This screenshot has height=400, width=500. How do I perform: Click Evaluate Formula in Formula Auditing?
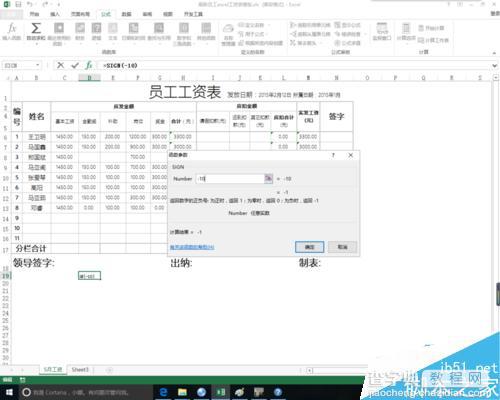click(x=347, y=43)
